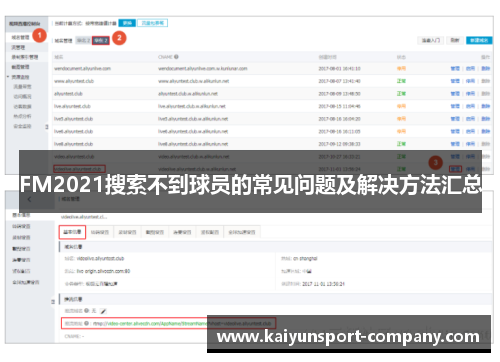Screen dimensions: 500x362
Task: Click the blue create-domain button above the table
Action: pyautogui.click(x=479, y=40)
